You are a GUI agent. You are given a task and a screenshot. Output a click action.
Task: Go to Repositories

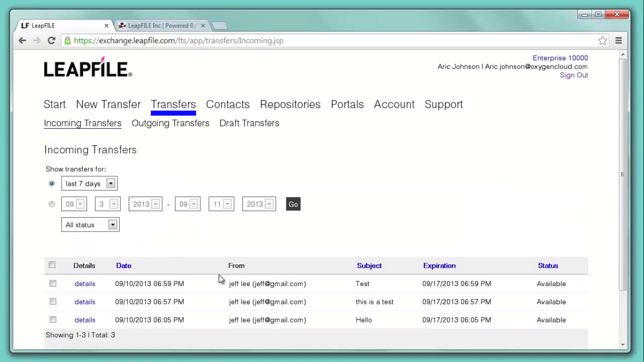pyautogui.click(x=290, y=104)
